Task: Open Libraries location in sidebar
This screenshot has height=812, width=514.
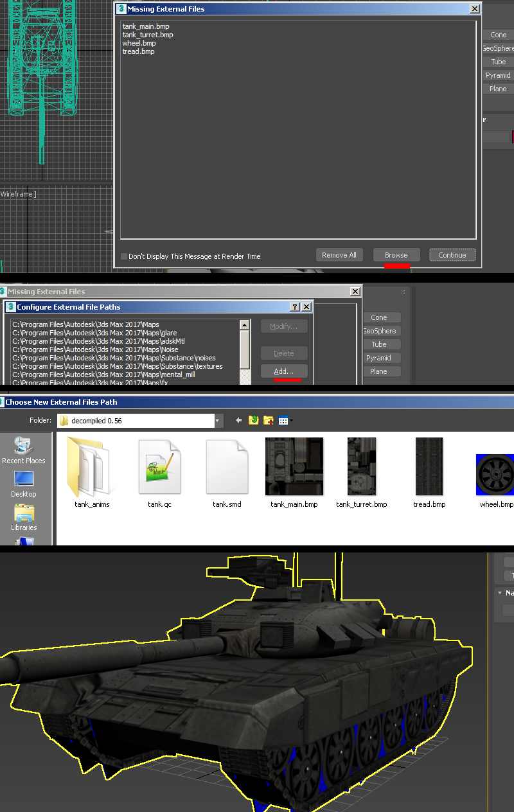Action: [x=24, y=516]
